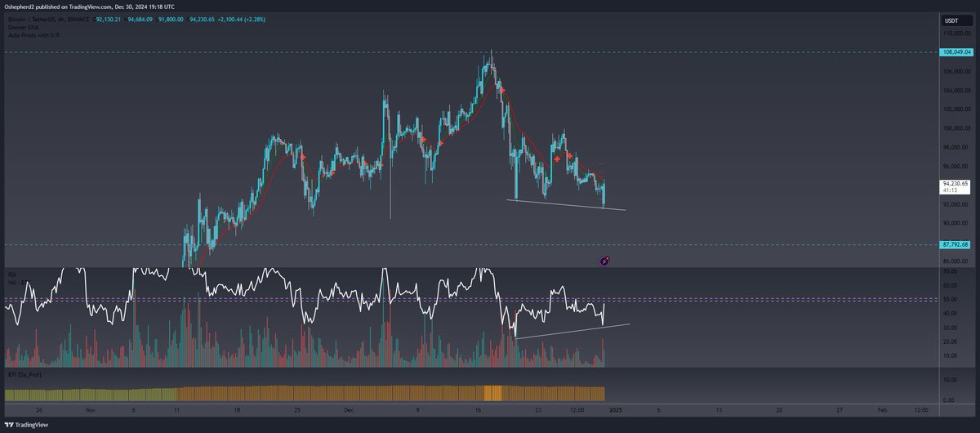Viewport: 980px width, 433px height.
Task: Click the 41:13 bar countdown label
Action: [950, 190]
